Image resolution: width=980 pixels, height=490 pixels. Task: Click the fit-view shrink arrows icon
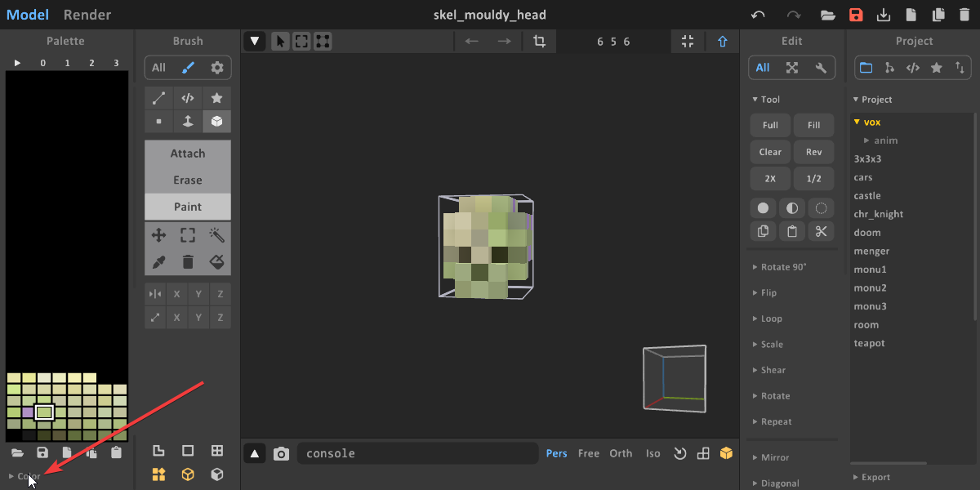[x=688, y=41]
